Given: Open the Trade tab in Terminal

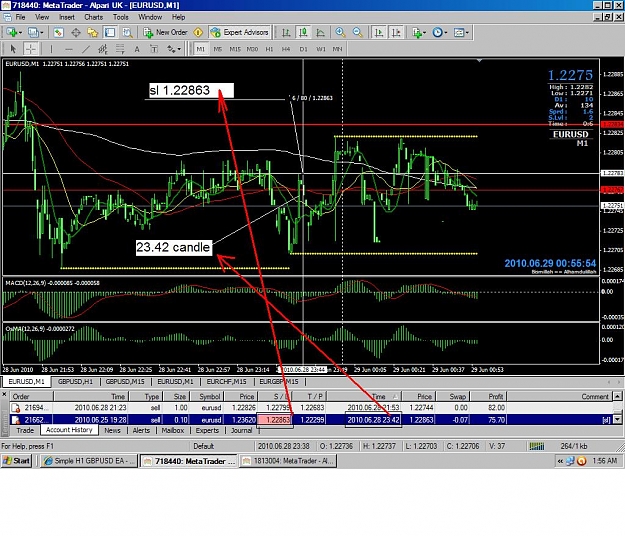Looking at the screenshot, I should click(25, 430).
